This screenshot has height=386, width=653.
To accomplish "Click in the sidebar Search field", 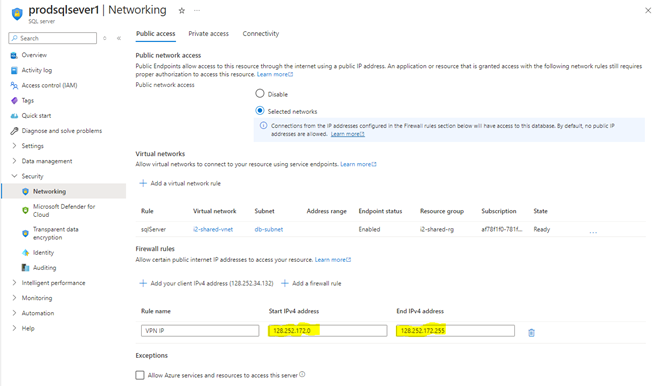I will 52,38.
